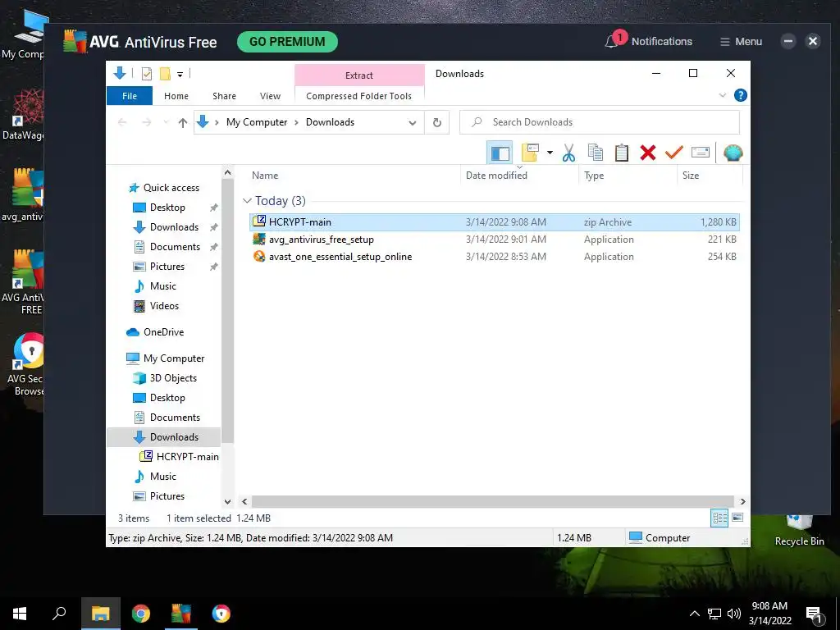This screenshot has width=840, height=630.
Task: Refresh the Downloads folder
Action: (x=436, y=123)
